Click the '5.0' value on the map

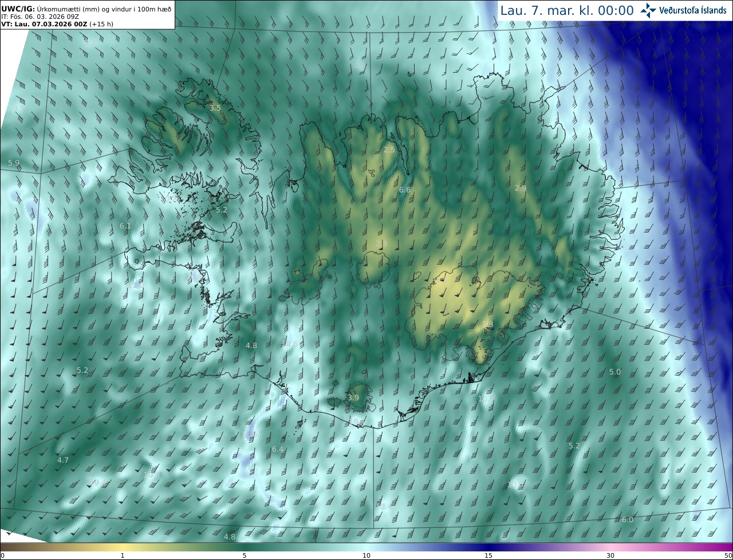pyautogui.click(x=614, y=372)
